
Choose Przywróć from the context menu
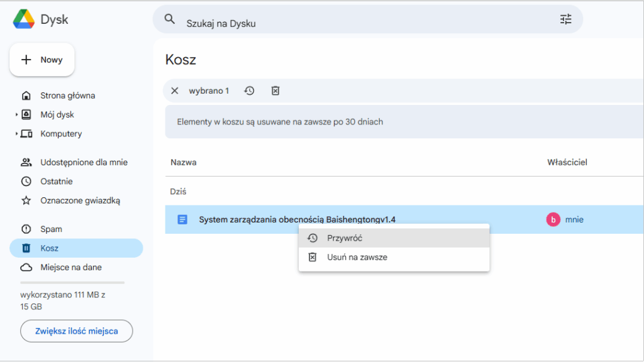tap(394, 238)
